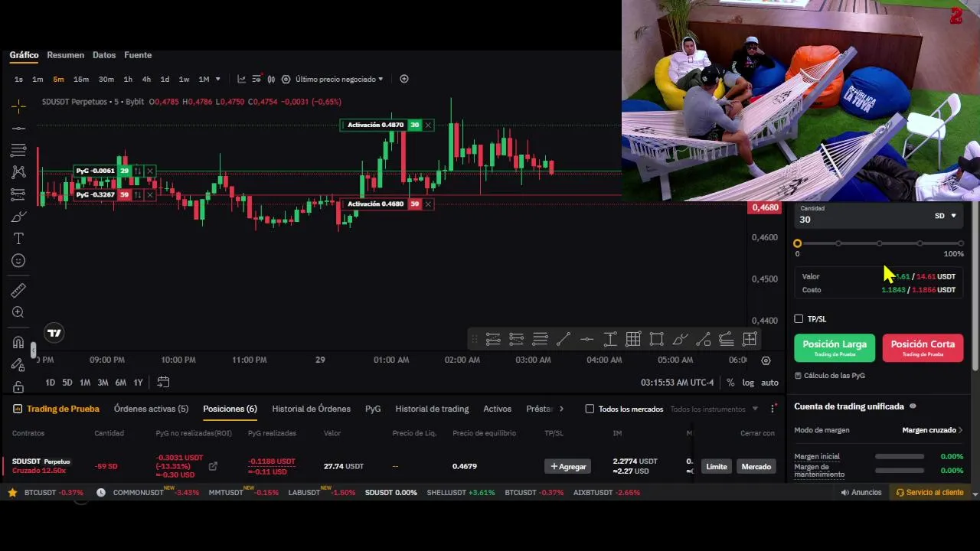Image resolution: width=980 pixels, height=551 pixels.
Task: Close the Activación 0.4870 order line
Action: (x=428, y=125)
